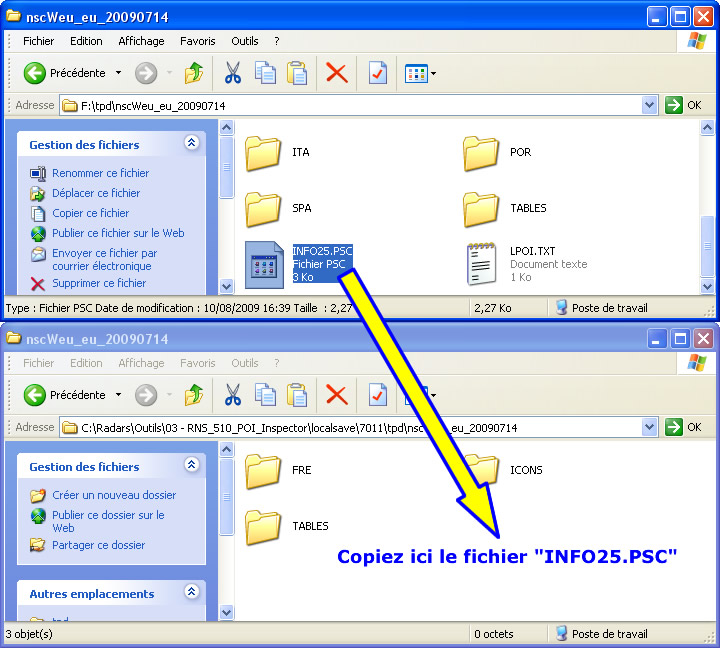Click the "Renommer ce fichier" link
The image size is (720, 648).
[100, 173]
